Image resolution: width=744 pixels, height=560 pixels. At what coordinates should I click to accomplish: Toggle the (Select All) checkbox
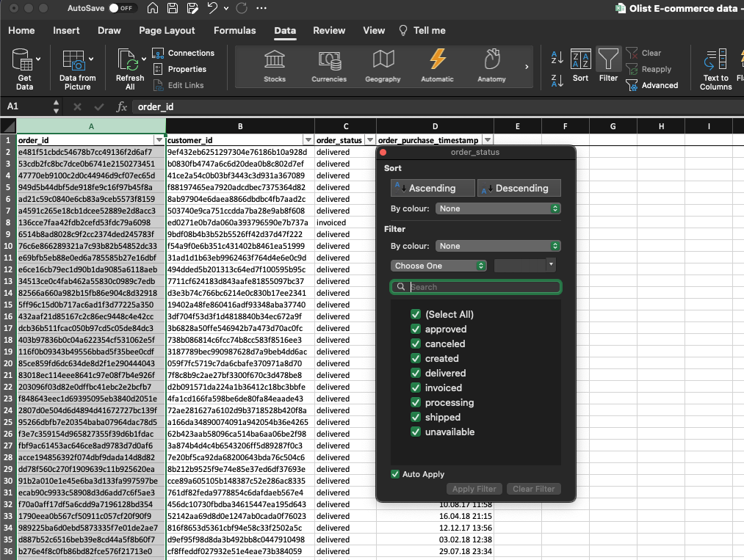[416, 315]
